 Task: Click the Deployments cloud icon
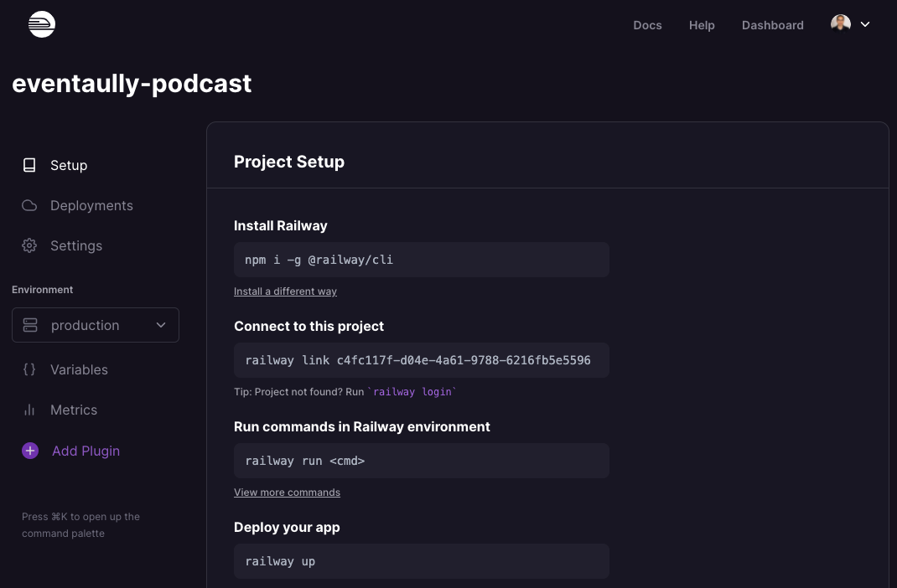point(29,205)
